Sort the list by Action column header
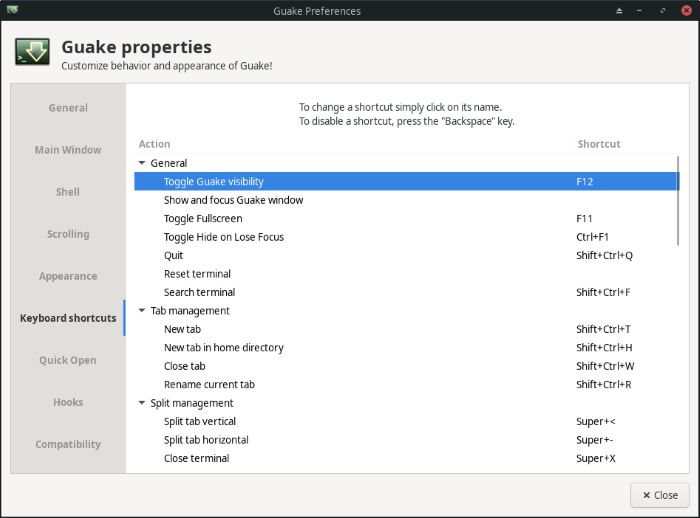 coord(155,144)
